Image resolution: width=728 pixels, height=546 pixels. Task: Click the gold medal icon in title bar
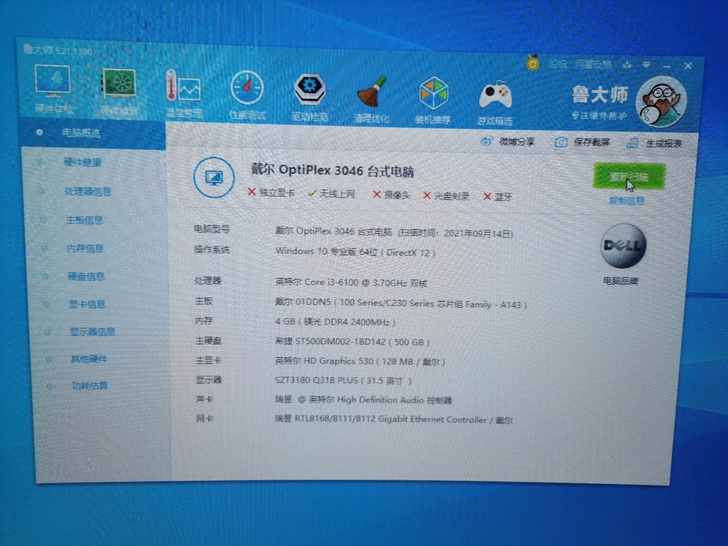click(x=533, y=62)
